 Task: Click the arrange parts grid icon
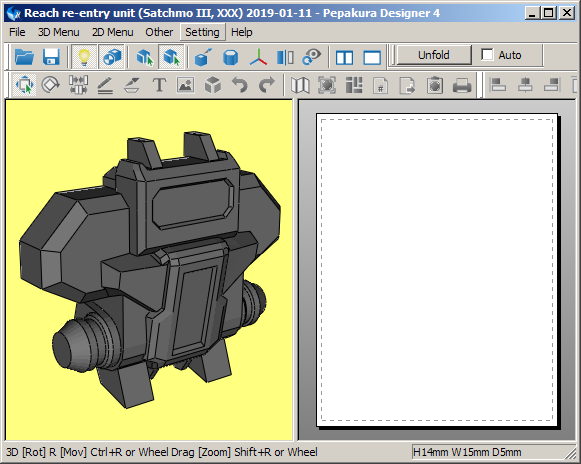pos(354,85)
